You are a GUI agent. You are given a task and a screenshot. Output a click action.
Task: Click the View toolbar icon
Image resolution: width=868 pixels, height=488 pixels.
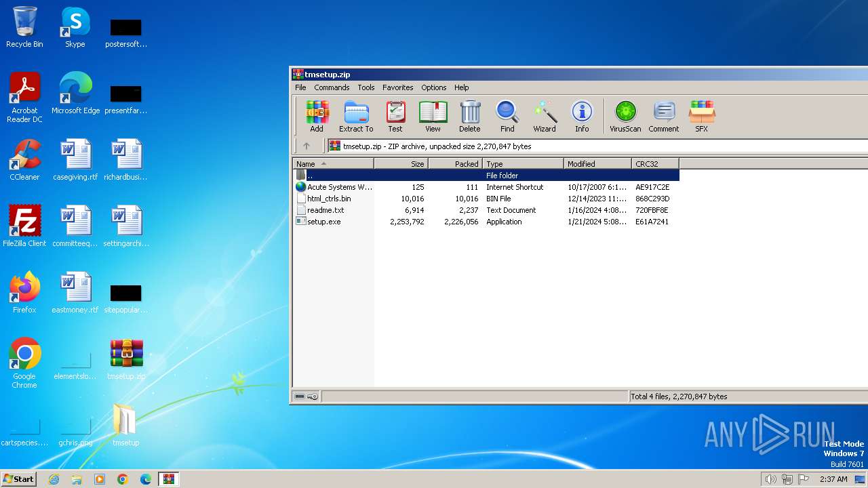pyautogui.click(x=433, y=117)
